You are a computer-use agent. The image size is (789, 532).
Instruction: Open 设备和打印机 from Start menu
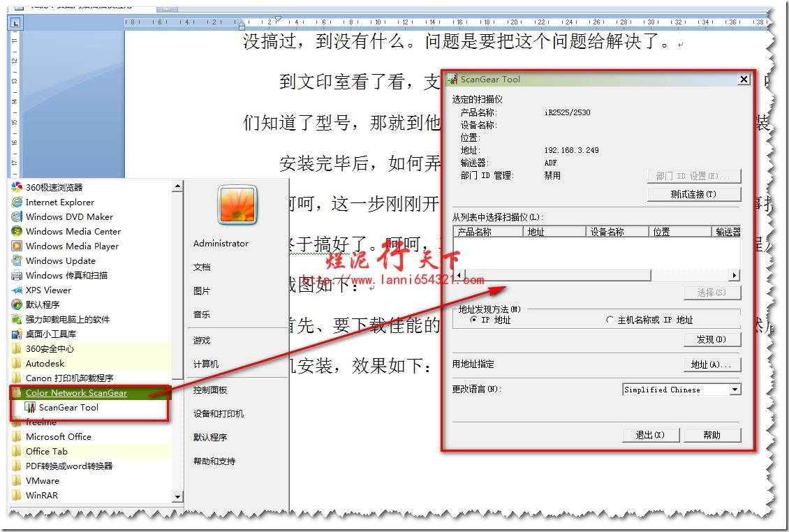(219, 413)
